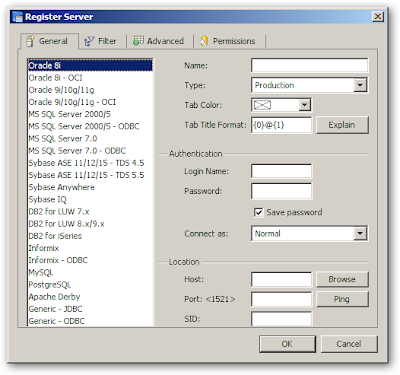400x375 pixels.
Task: Select MS SQL Server 2000/5
Action: click(x=90, y=114)
